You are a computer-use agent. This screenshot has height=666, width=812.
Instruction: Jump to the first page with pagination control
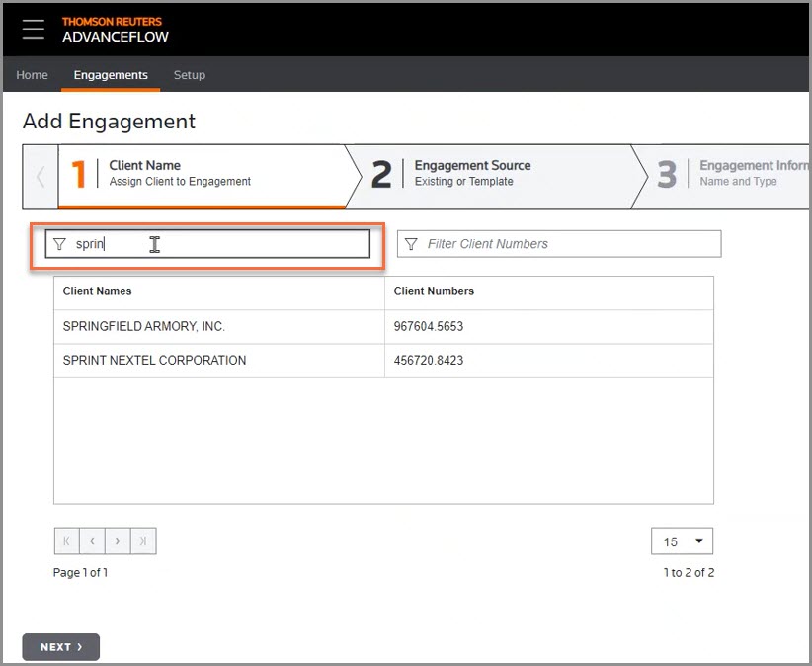[65, 541]
